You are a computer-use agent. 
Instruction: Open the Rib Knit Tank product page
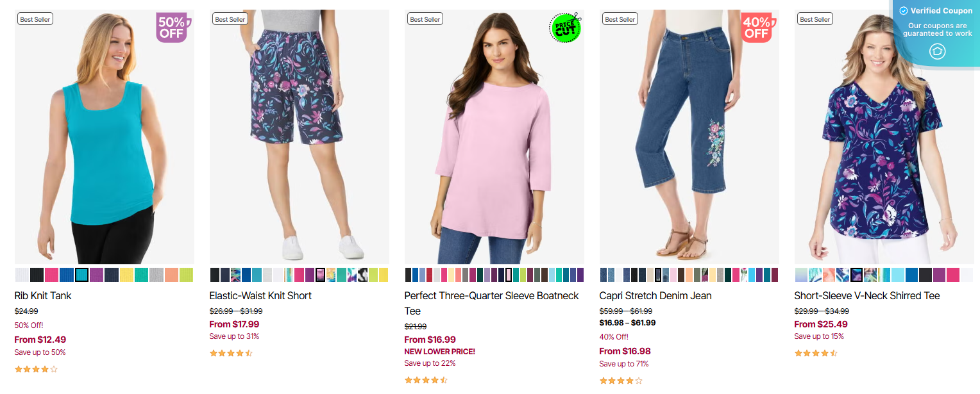[42, 295]
